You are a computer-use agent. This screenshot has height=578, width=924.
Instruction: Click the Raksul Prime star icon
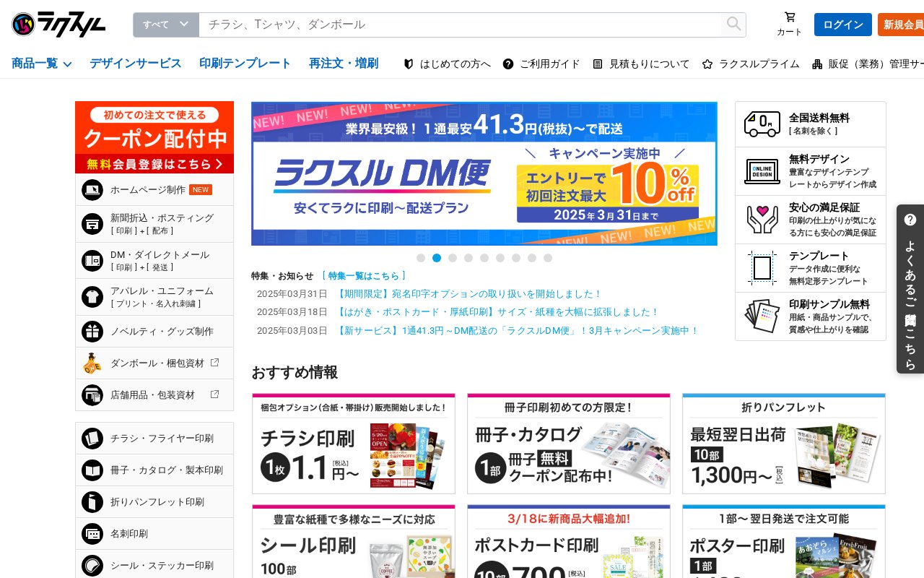tap(707, 64)
